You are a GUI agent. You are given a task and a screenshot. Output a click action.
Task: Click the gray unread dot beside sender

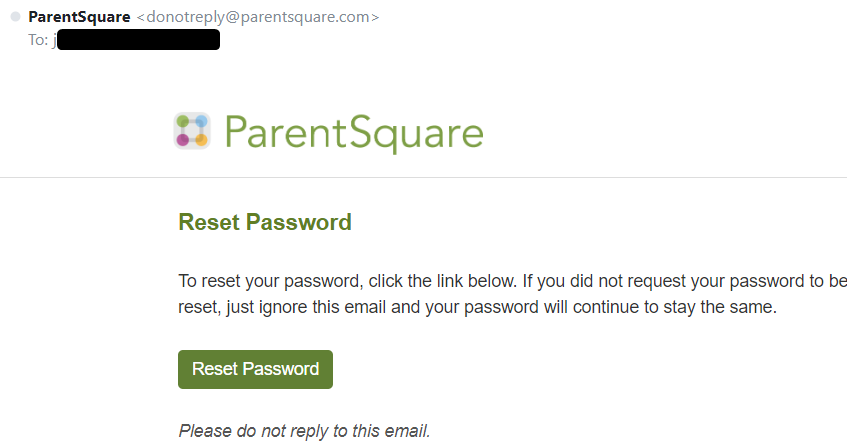click(16, 16)
